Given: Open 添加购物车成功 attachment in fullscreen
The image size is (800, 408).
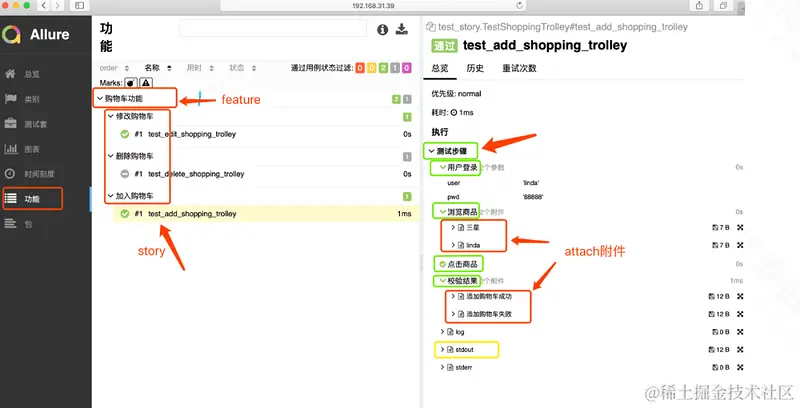Looking at the screenshot, I should tap(740, 296).
